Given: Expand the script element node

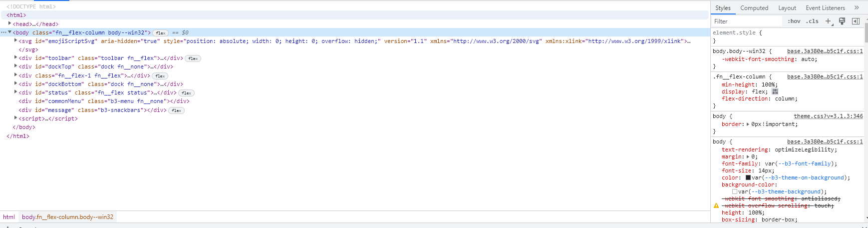Looking at the screenshot, I should 16,118.
